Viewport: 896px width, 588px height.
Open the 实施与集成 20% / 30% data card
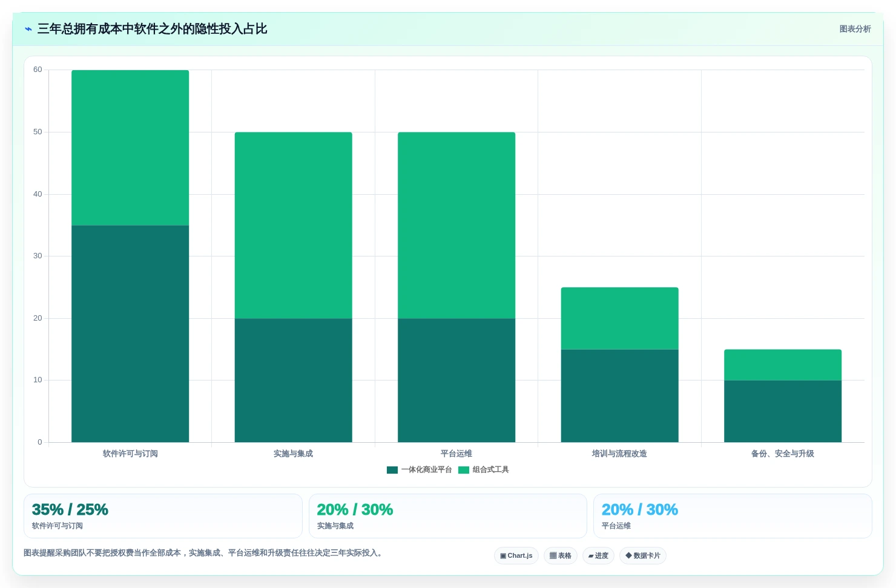point(448,516)
